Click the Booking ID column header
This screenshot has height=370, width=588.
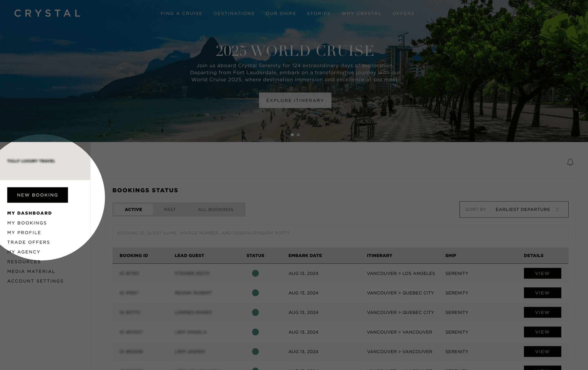(134, 255)
